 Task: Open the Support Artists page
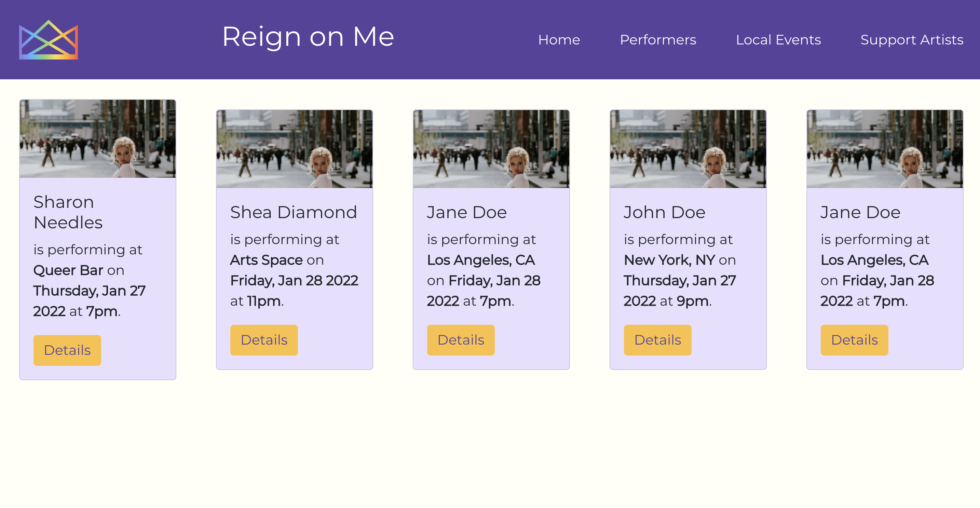coord(912,40)
